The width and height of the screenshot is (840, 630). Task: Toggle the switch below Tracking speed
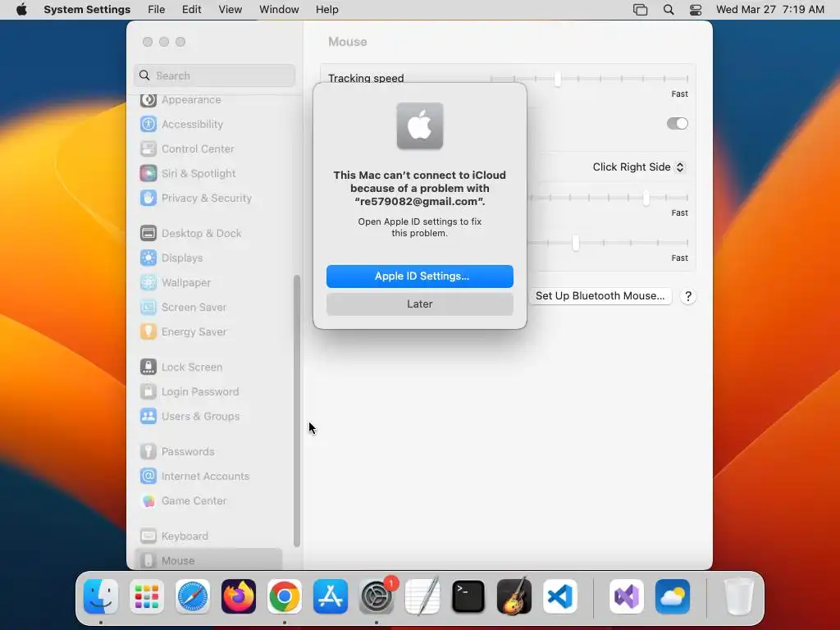677,124
